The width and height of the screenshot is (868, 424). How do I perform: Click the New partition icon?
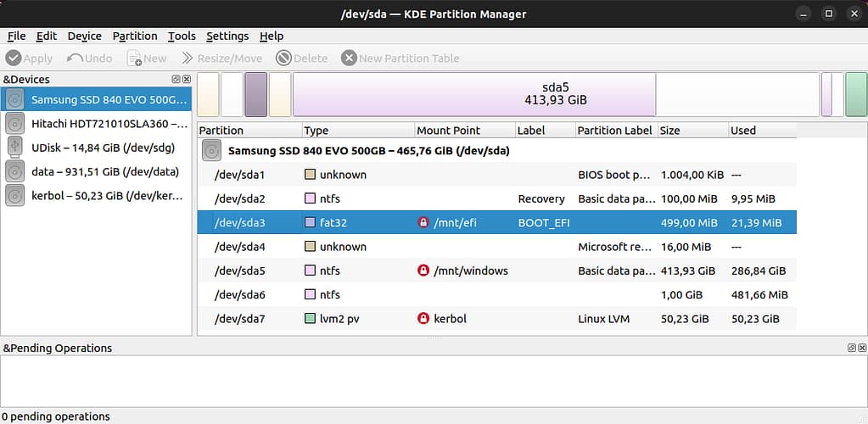[x=134, y=59]
